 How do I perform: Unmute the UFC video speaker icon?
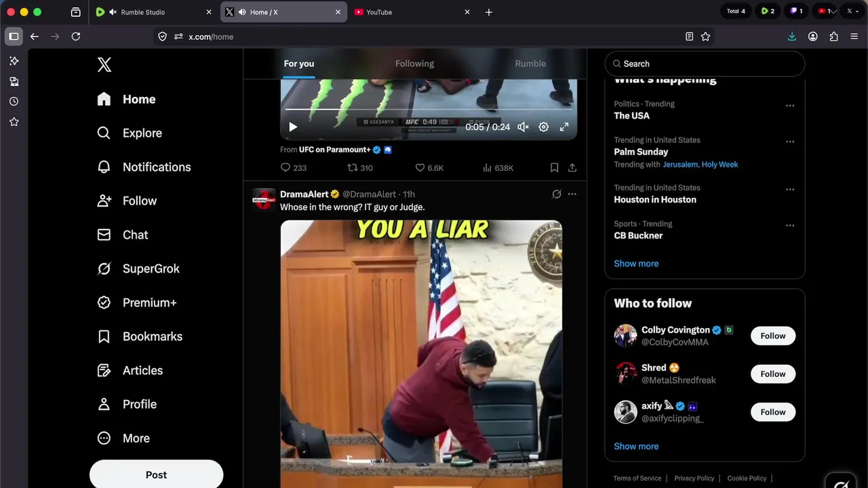523,127
